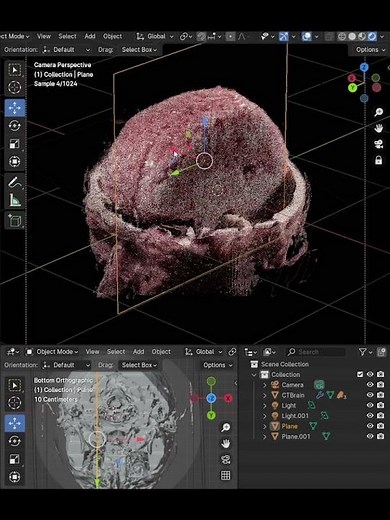Toggle orthographic grid icon in bottom viewport
The height and width of the screenshot is (520, 390).
point(226,475)
